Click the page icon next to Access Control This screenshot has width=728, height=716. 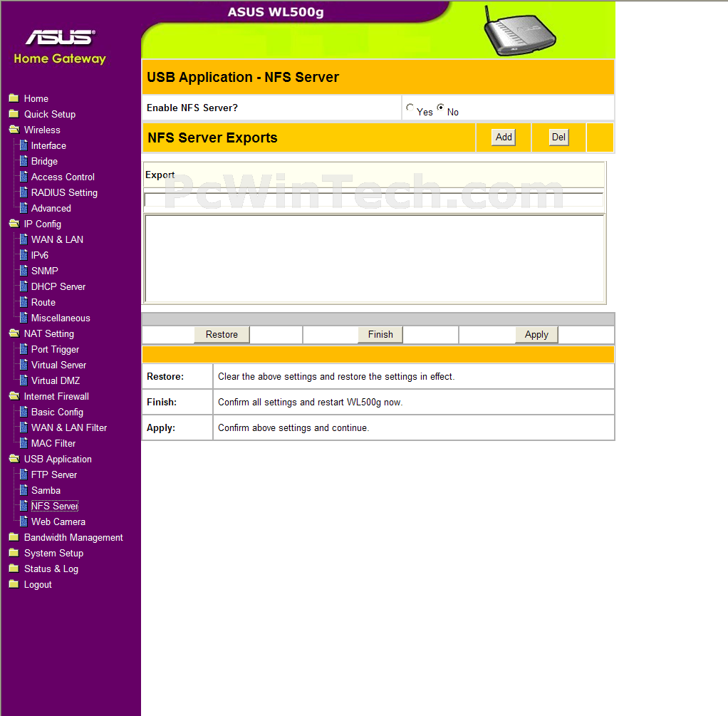24,177
